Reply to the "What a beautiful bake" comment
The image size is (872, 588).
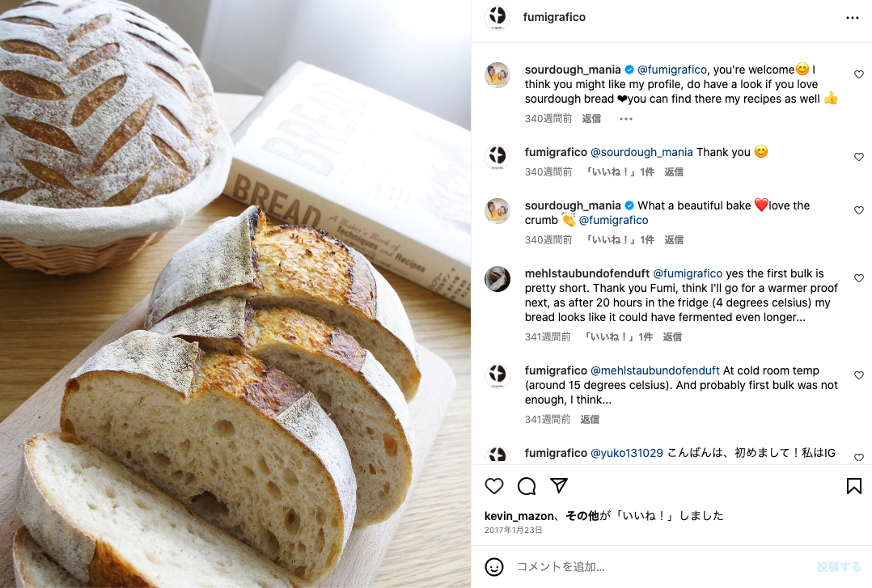click(x=674, y=239)
